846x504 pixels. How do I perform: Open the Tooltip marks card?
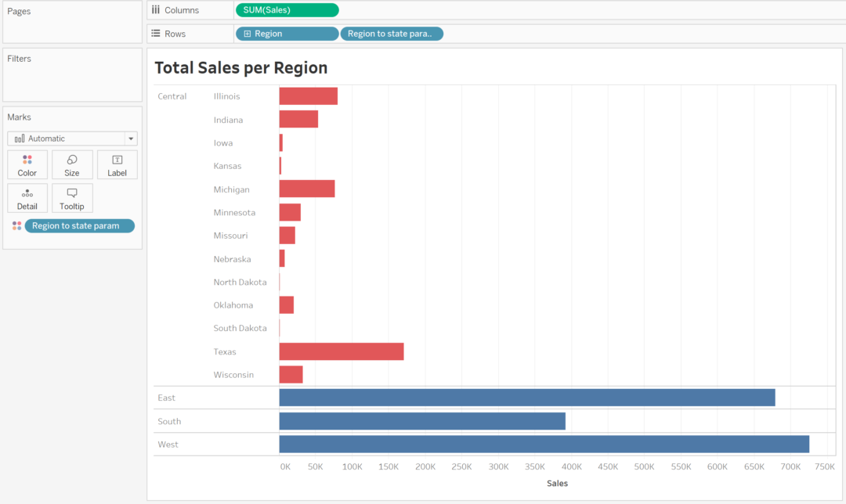(72, 198)
